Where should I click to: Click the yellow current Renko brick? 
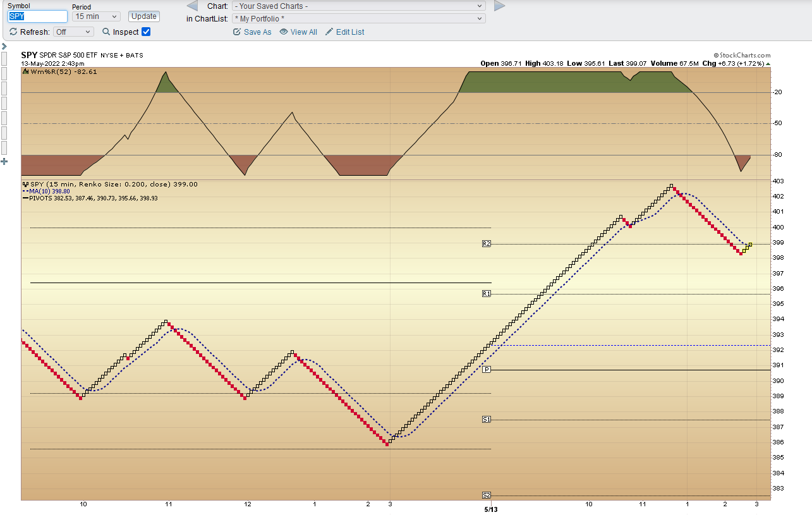tap(749, 245)
